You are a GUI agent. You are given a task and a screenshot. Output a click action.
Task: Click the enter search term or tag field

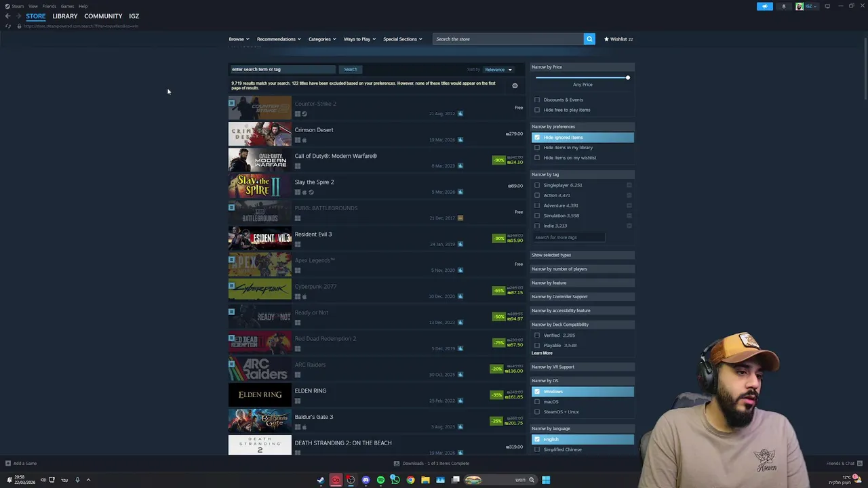point(283,69)
